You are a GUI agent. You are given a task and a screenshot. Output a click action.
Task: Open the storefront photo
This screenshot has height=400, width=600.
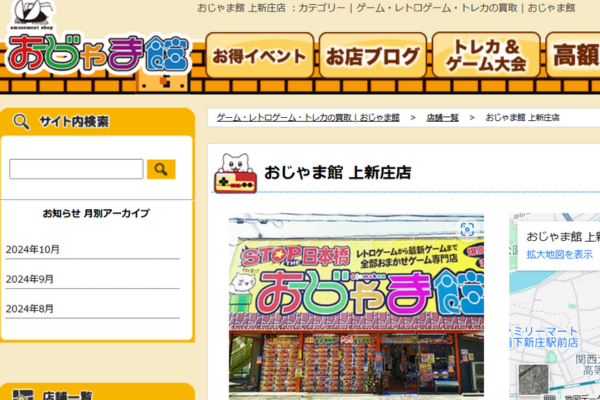coord(356,307)
